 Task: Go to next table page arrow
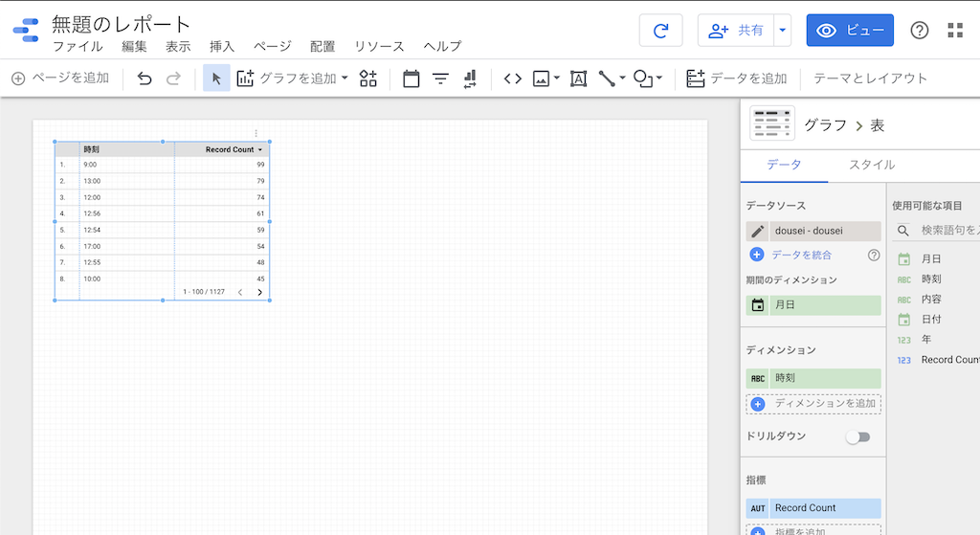click(260, 292)
